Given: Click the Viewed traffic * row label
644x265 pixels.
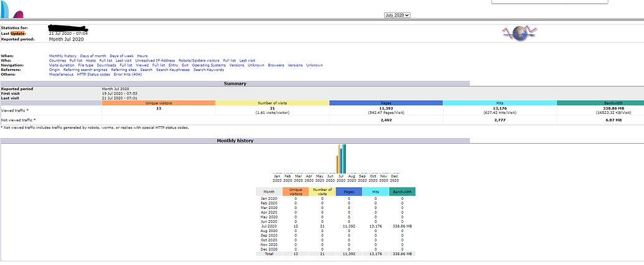Looking at the screenshot, I should click(15, 110).
